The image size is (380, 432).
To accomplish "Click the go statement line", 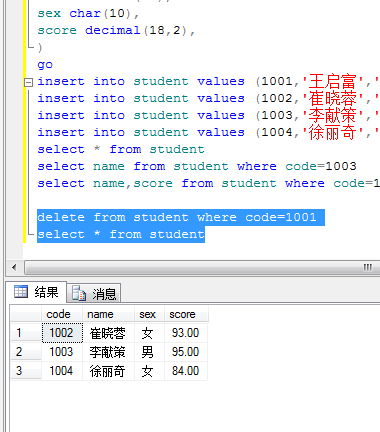I will (x=45, y=64).
